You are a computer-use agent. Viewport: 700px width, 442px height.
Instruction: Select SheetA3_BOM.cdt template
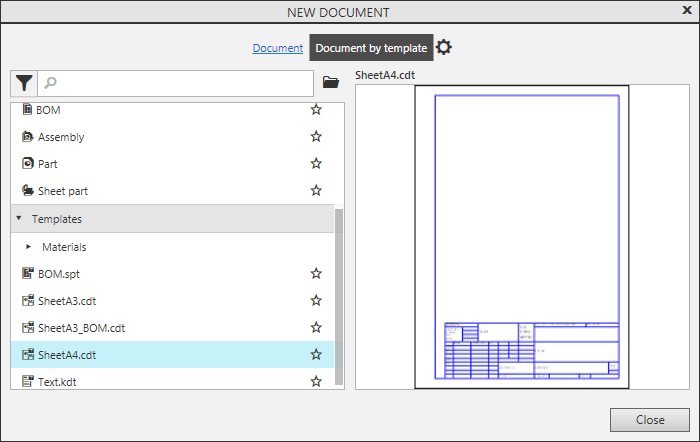81,327
